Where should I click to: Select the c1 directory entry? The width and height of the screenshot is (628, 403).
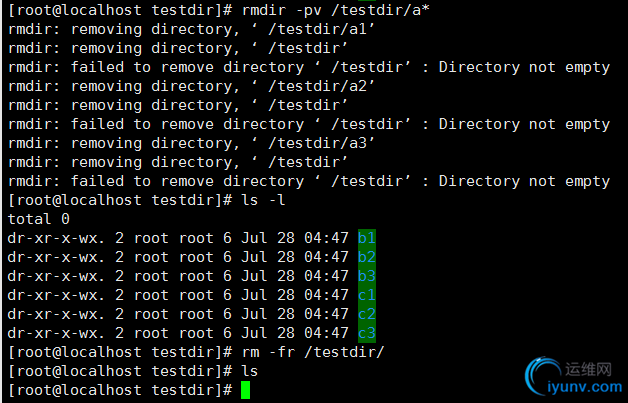[366, 295]
